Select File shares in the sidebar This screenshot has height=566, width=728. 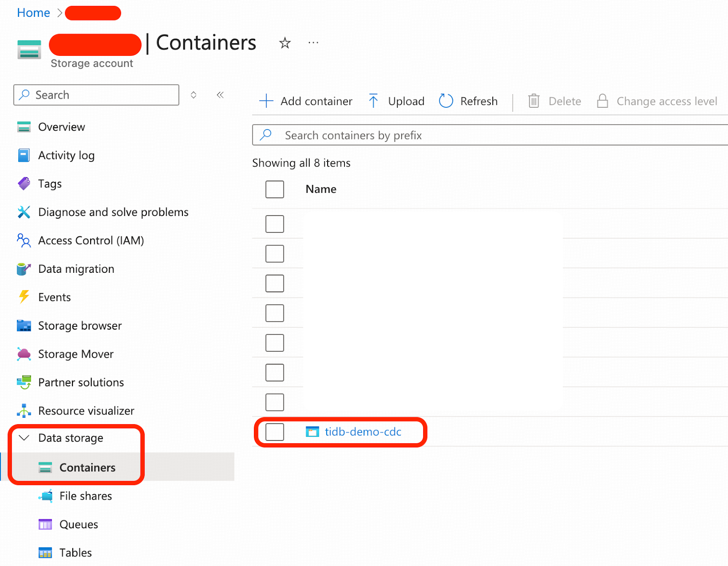[86, 496]
